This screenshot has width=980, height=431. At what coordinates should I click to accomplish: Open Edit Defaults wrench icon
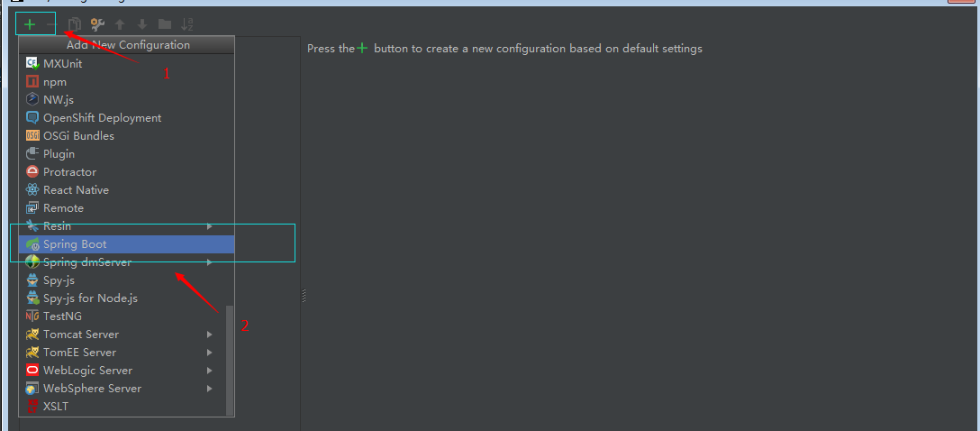point(97,24)
